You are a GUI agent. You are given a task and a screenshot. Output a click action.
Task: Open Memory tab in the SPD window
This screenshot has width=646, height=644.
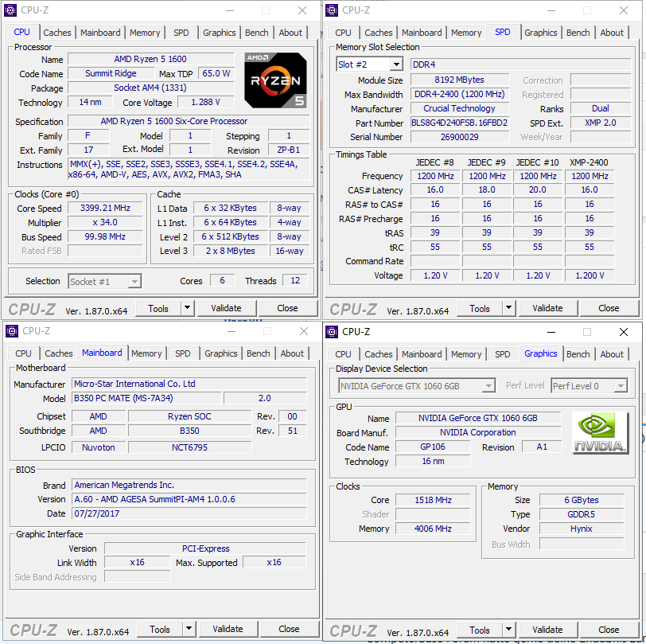point(466,33)
